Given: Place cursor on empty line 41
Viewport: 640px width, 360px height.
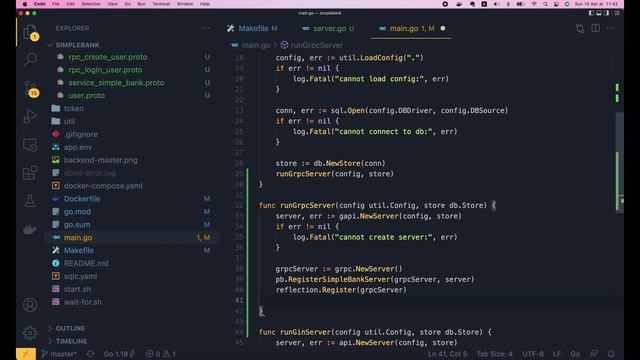Looking at the screenshot, I should (x=437, y=300).
